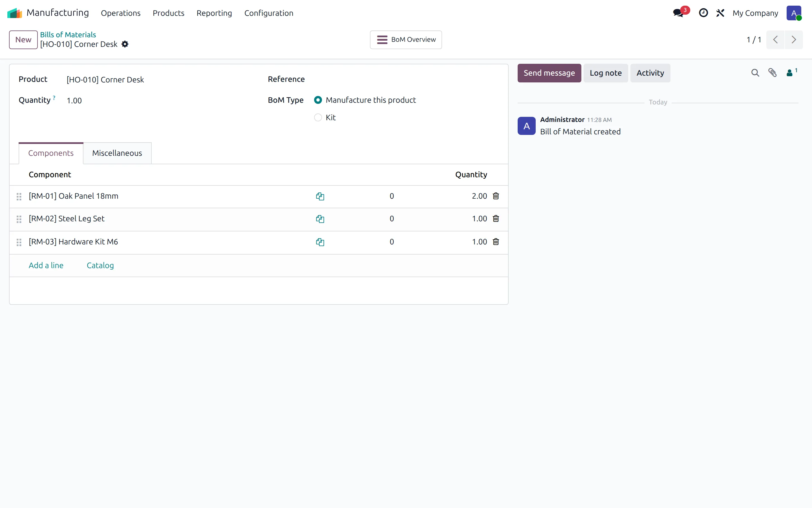Click the 0 count in Hardware Kit row
Image resolution: width=812 pixels, height=508 pixels.
(x=391, y=242)
